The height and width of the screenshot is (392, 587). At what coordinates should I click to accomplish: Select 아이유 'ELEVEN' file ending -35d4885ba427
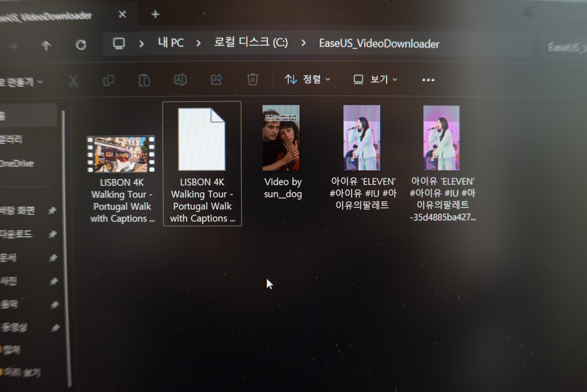click(x=442, y=163)
